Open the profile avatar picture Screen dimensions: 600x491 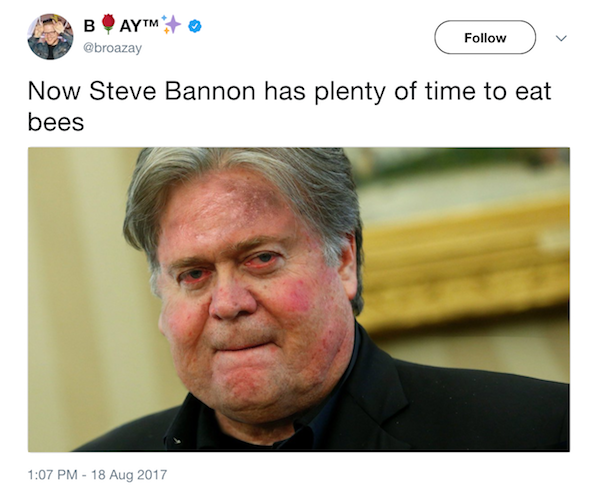click(x=49, y=37)
